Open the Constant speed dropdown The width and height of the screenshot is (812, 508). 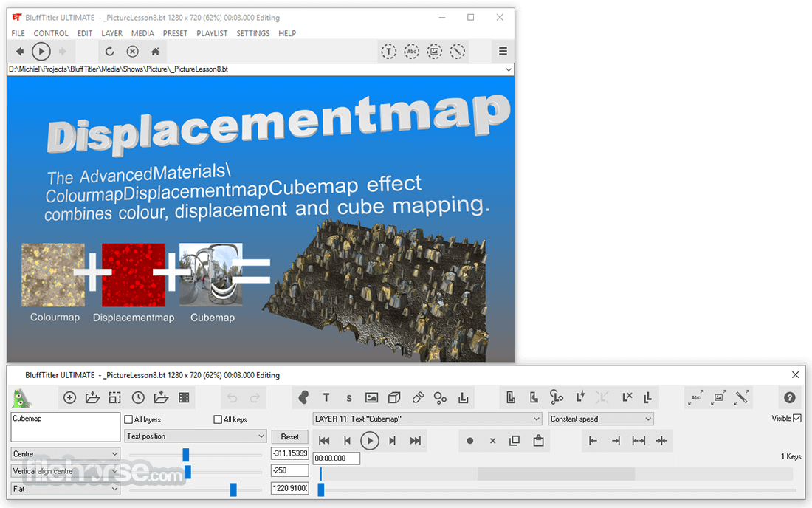[x=601, y=419]
